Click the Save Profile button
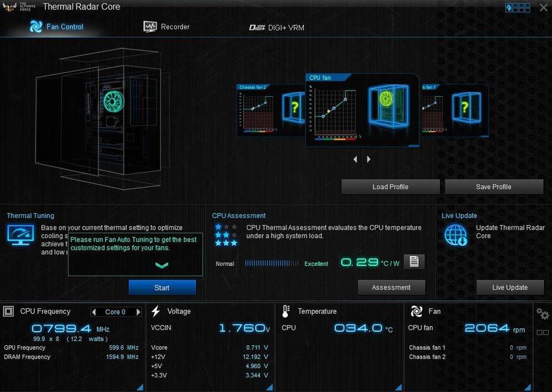 (494, 187)
